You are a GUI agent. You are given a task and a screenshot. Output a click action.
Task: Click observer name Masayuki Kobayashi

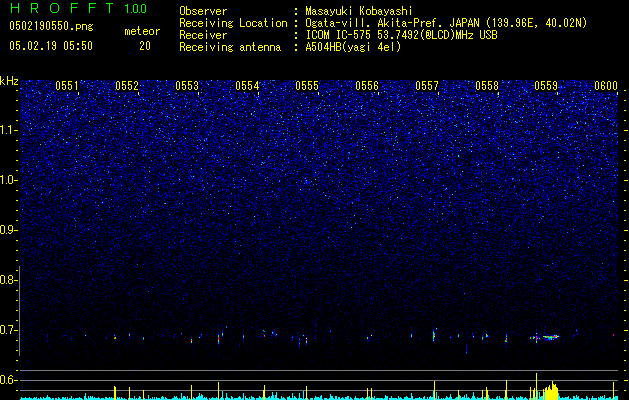pos(359,11)
